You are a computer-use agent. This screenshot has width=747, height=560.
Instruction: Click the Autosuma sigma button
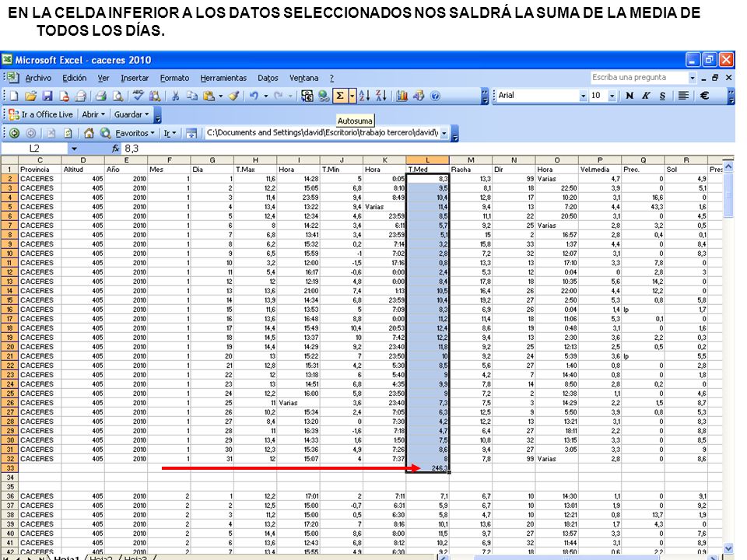tap(340, 96)
